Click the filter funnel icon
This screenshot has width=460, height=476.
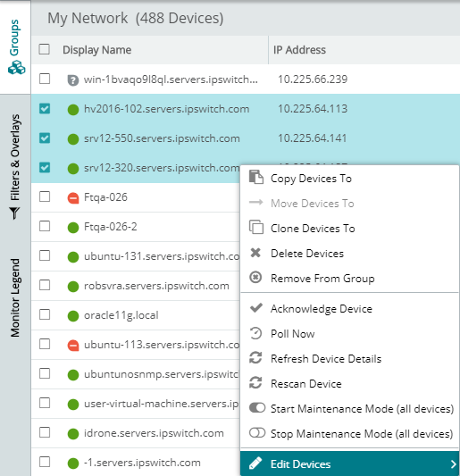(14, 213)
